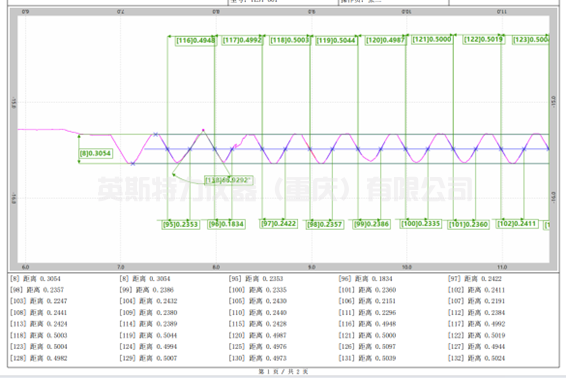
Task: Click the [116]0.4948 distance label
Action: point(196,40)
